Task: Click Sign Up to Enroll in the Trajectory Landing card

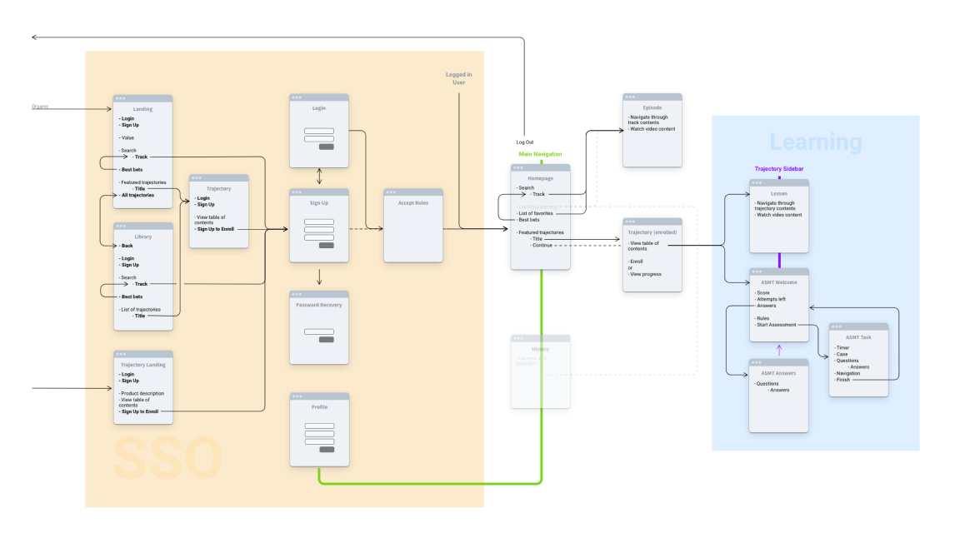Action: [x=140, y=411]
